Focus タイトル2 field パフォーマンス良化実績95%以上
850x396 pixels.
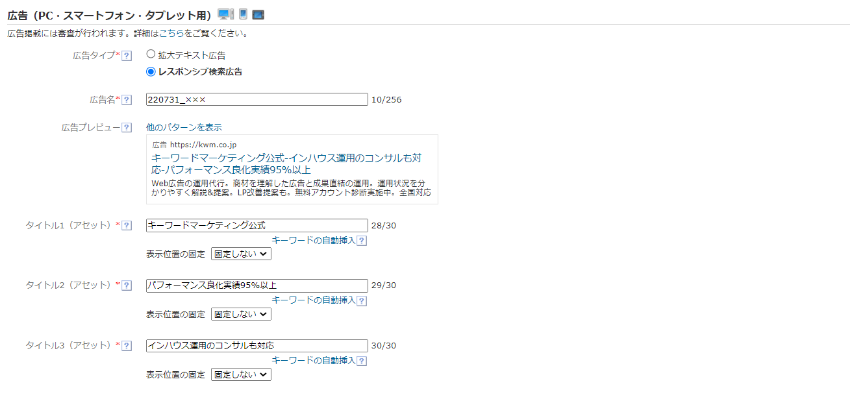pyautogui.click(x=257, y=285)
